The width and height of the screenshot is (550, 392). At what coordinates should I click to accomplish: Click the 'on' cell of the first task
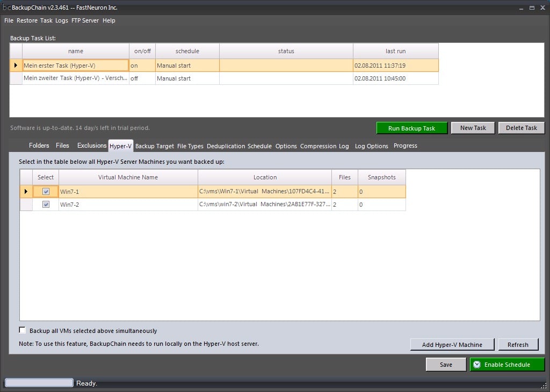tap(142, 66)
